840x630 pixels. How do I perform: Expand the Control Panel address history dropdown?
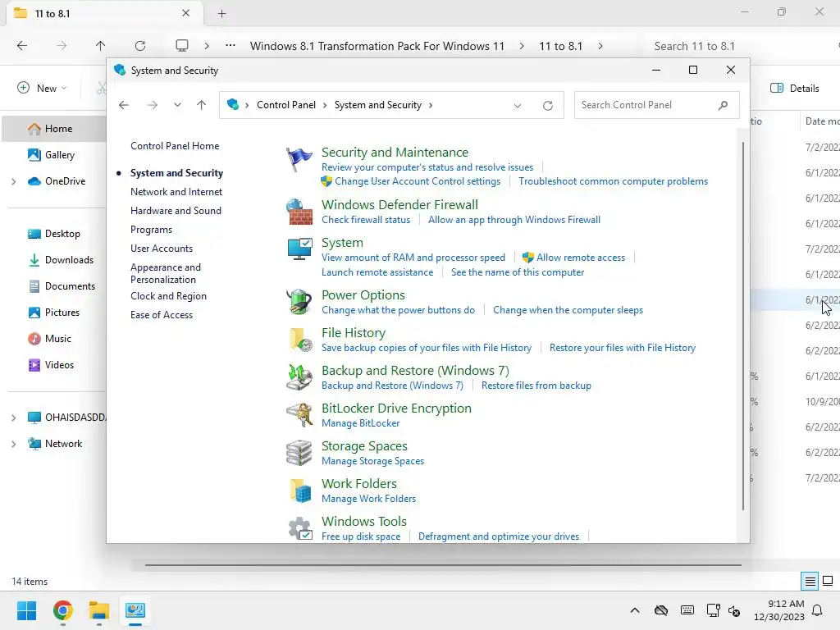click(518, 106)
